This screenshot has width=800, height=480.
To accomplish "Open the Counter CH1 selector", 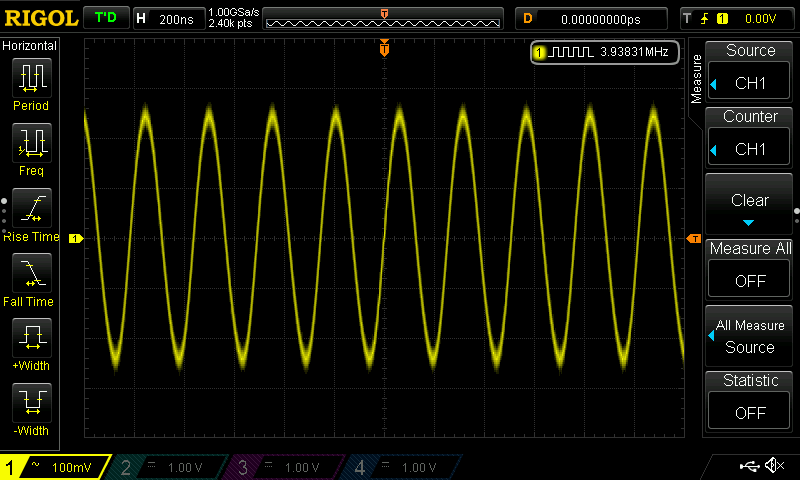I will coord(750,134).
